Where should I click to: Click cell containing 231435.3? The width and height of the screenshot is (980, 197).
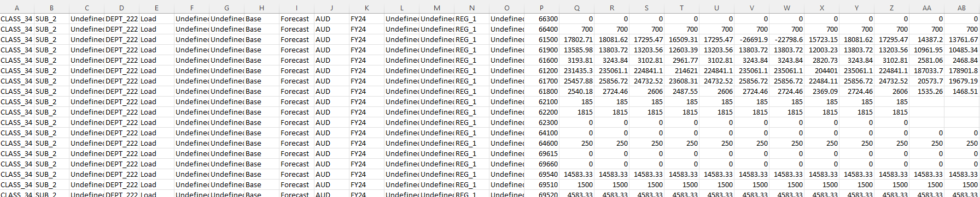click(577, 70)
